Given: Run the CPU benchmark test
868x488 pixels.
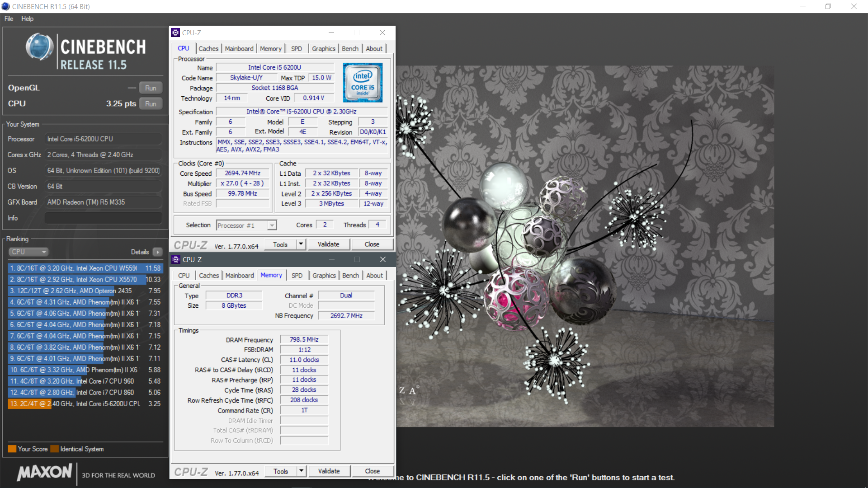Looking at the screenshot, I should [151, 103].
